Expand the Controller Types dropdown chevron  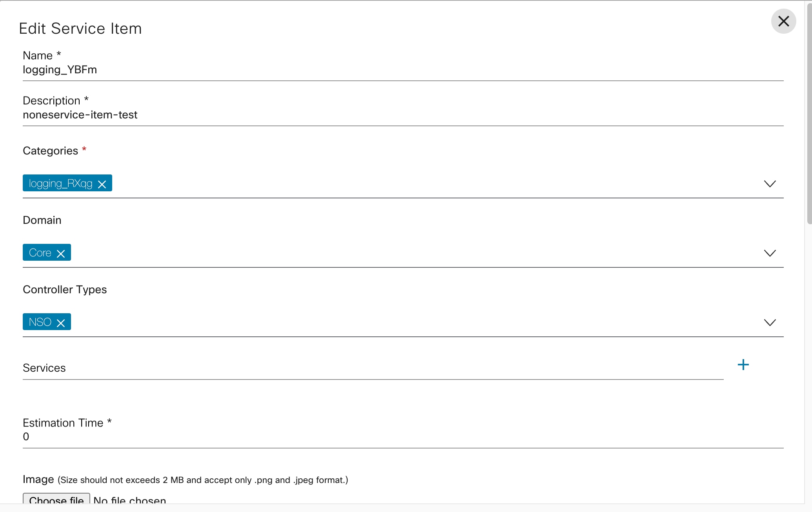point(770,322)
